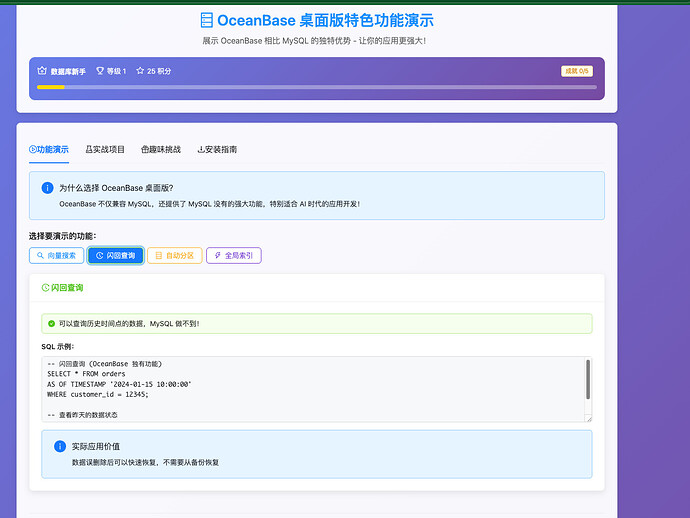This screenshot has height=518, width=690.
Task: Click the 25 积分 points text
Action: point(159,71)
